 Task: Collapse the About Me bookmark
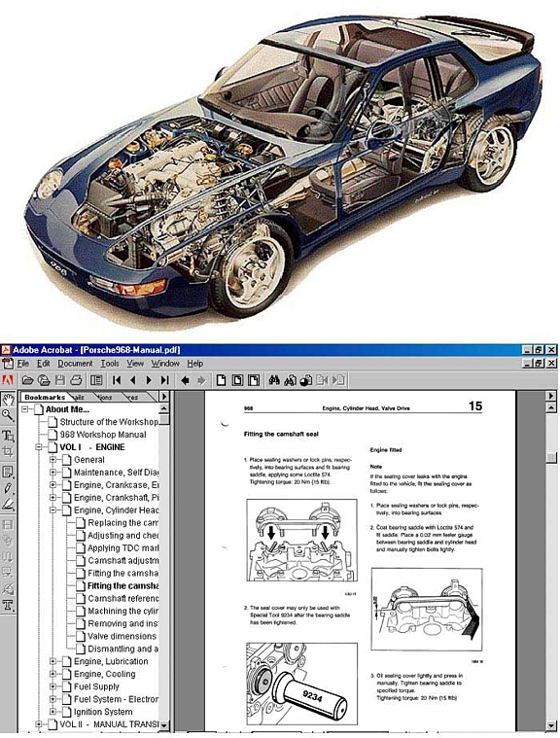coord(25,409)
